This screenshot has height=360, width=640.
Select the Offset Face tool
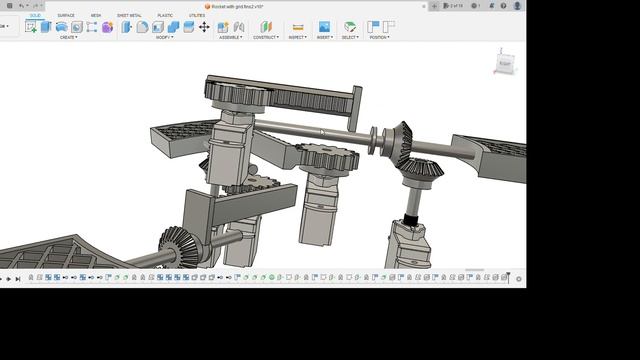[189, 27]
